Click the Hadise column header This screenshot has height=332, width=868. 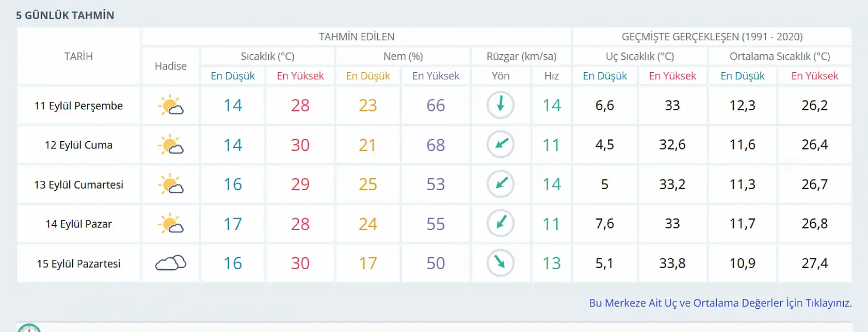coord(171,66)
